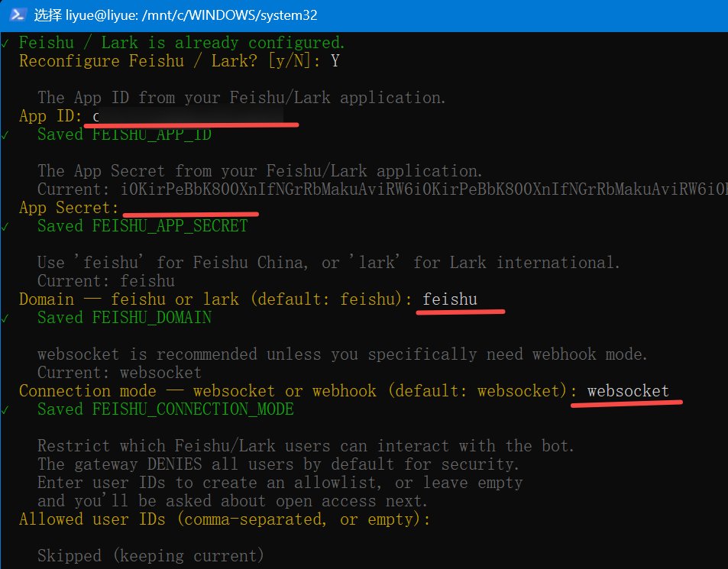Click the App Secret input area
Viewport: 728px width, 569px height.
190,208
